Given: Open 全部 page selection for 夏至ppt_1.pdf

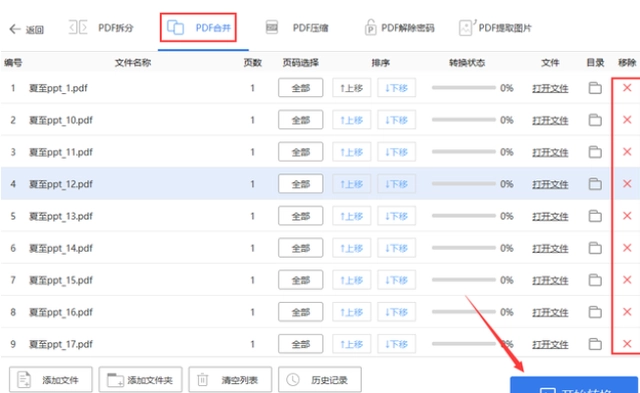Looking at the screenshot, I should (x=300, y=88).
